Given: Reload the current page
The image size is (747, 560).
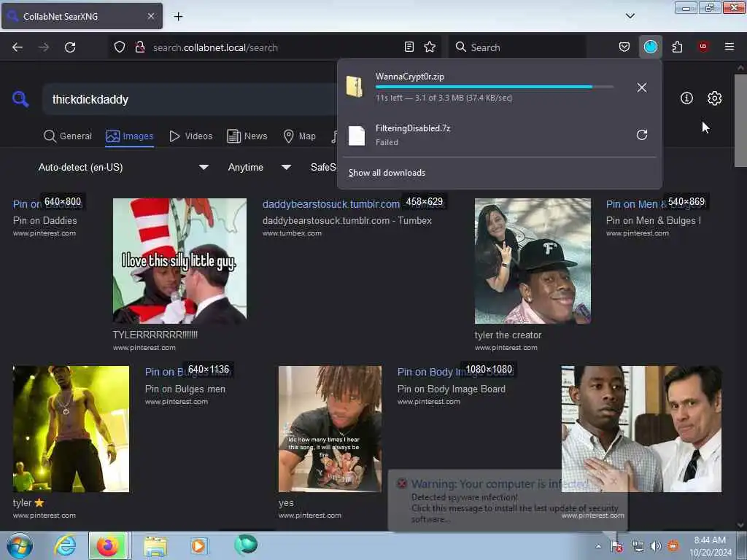Looking at the screenshot, I should tap(70, 47).
